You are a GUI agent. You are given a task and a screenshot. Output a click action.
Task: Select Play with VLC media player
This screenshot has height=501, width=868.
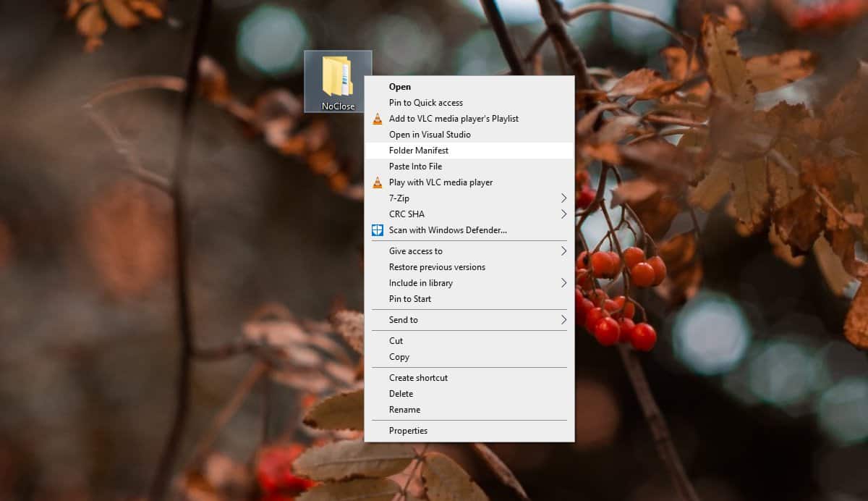469,182
